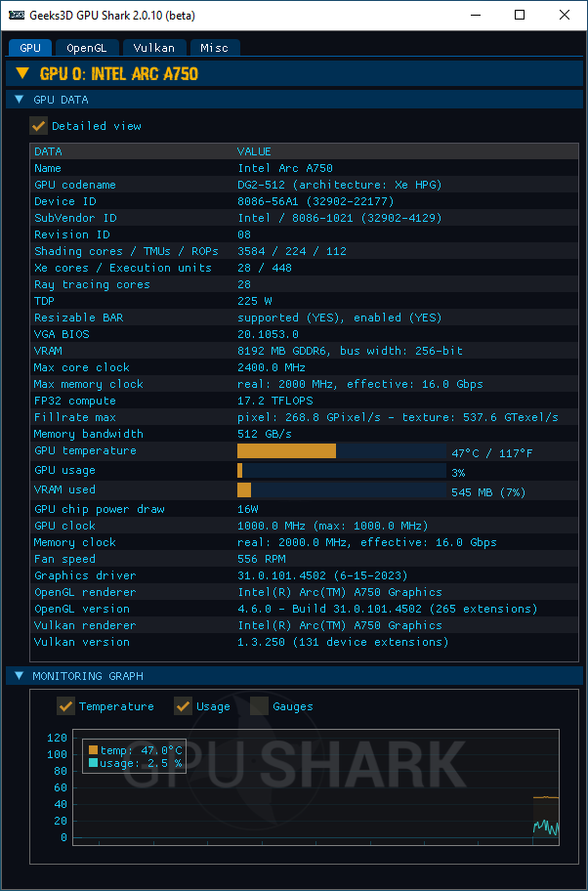
Task: Click Device ID value '8086-56A1 (32902-22177)'
Action: (x=315, y=201)
